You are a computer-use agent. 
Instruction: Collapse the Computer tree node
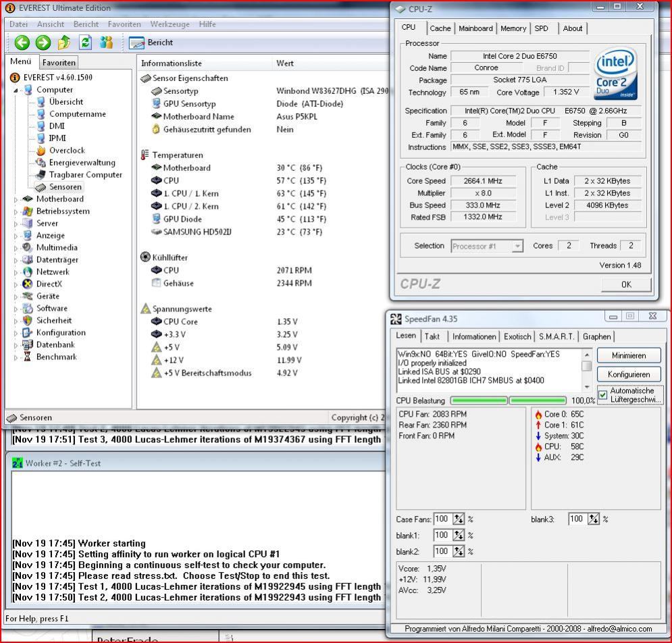pos(16,90)
